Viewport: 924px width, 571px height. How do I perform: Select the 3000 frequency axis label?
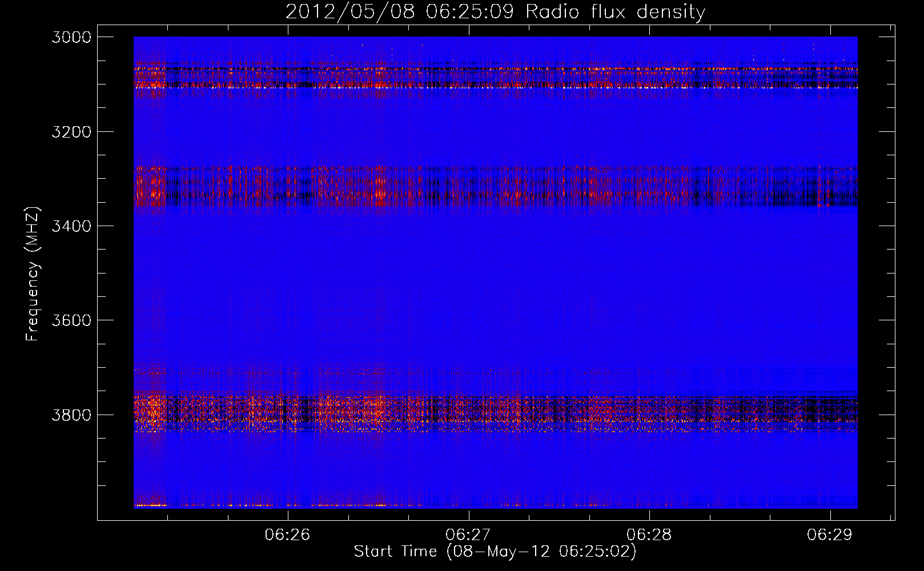tap(71, 37)
